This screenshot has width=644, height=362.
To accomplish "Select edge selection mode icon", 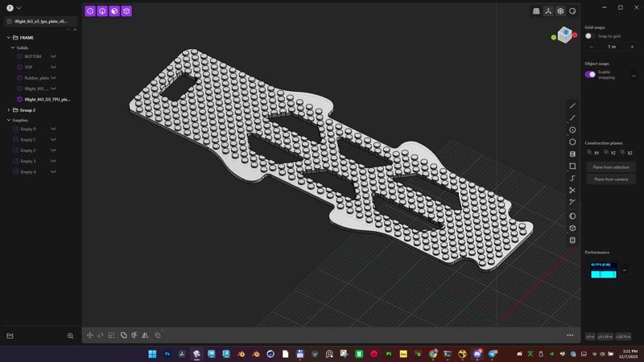I will [x=102, y=11].
